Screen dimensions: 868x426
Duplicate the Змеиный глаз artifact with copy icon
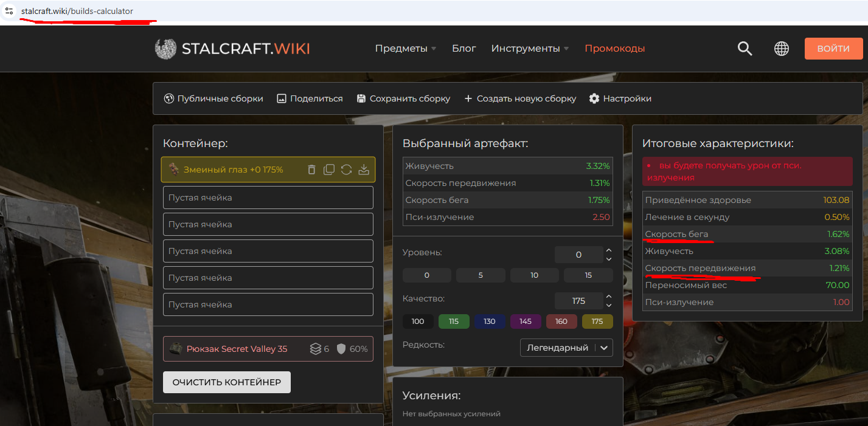(329, 170)
